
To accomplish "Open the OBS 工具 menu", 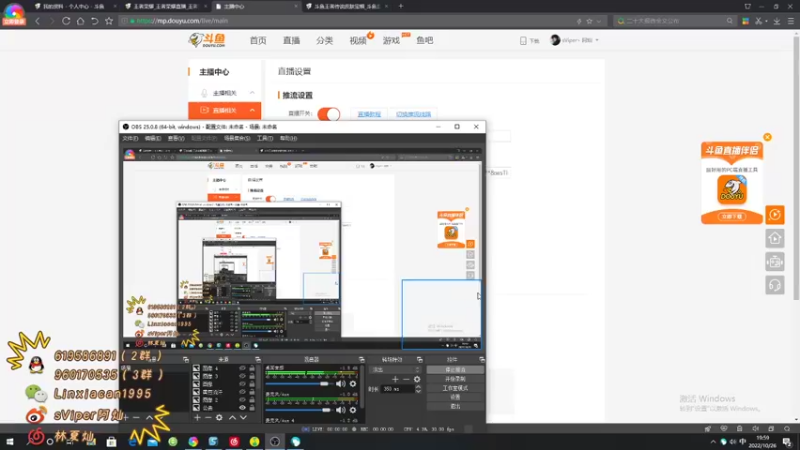I will (265, 138).
